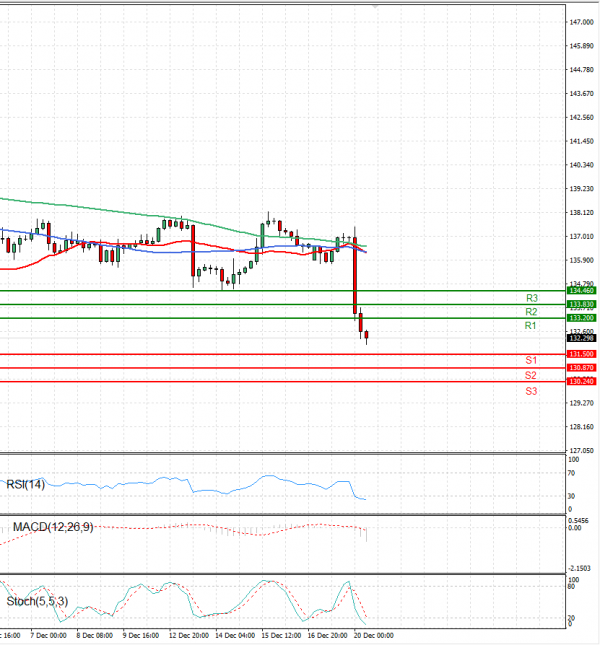The height and width of the screenshot is (645, 600).
Task: Click the 7 Dec 00:00 time label
Action: tap(49, 636)
